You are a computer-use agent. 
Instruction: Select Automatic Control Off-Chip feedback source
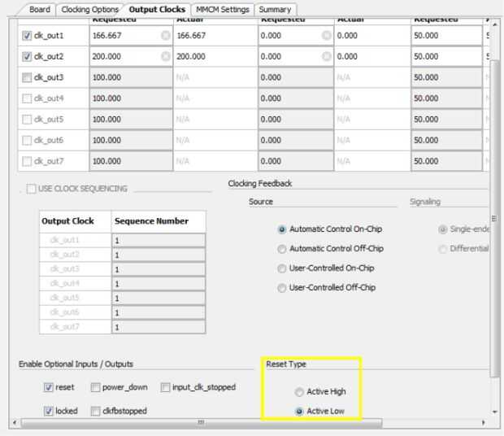point(281,249)
